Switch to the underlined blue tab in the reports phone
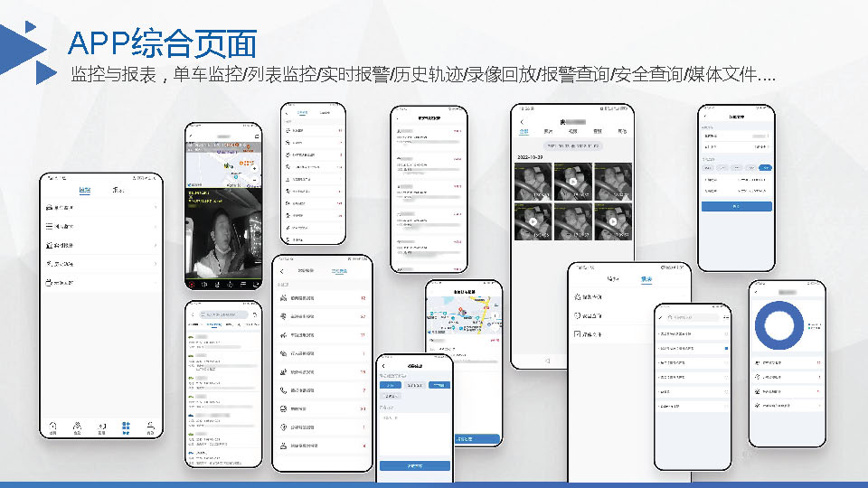Screen dimensions: 868x488 tap(646, 279)
